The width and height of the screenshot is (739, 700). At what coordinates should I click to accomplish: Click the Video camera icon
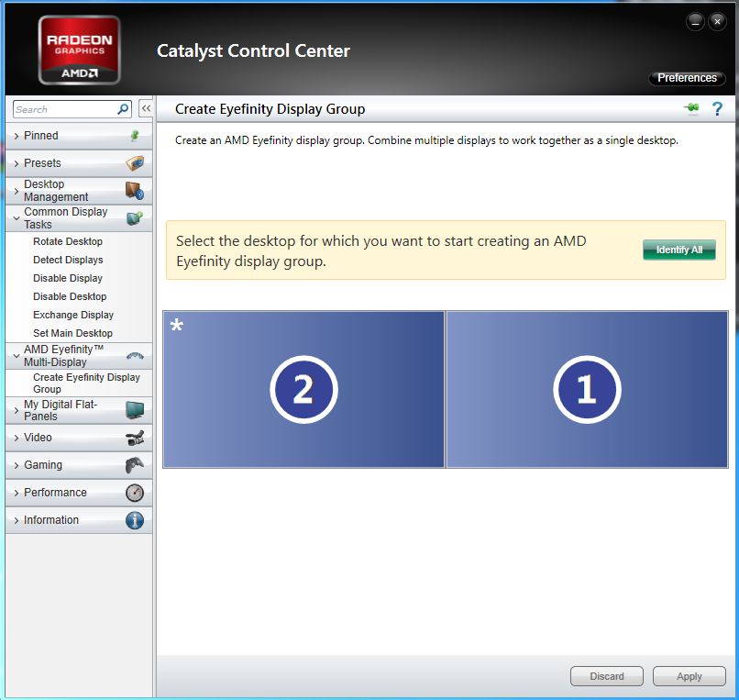(135, 438)
